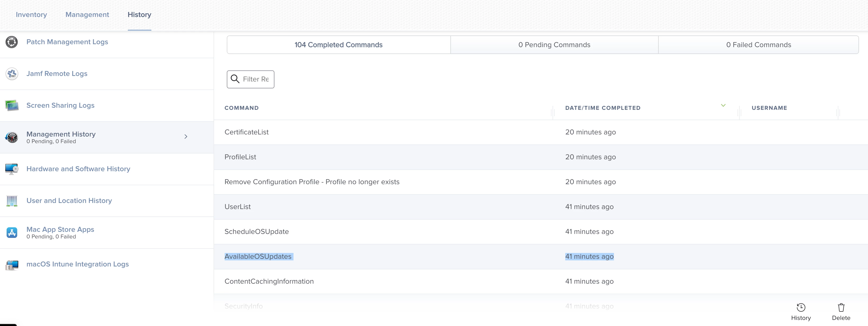Click the Mac App Store Apps icon
This screenshot has width=868, height=326.
tap(12, 232)
